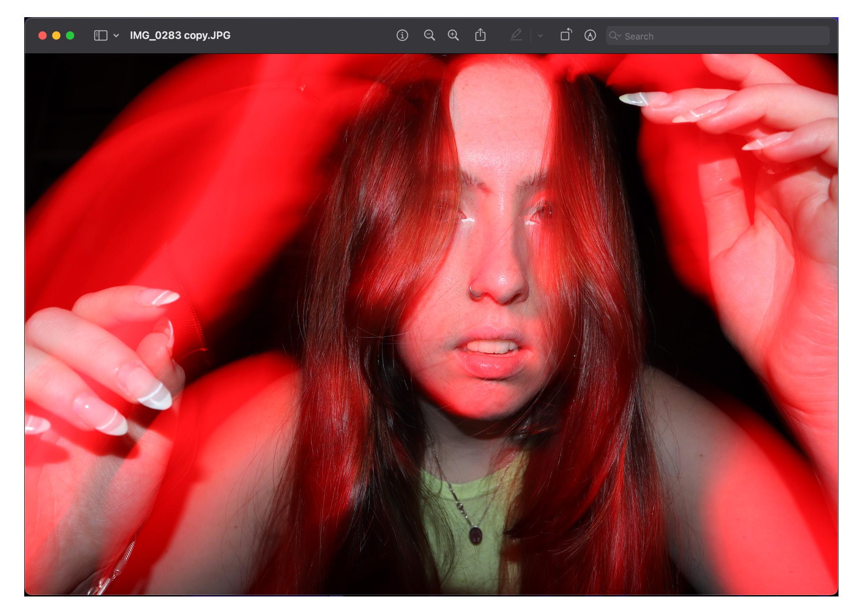Click the IMG_0283 copy.JPG window title

coord(180,35)
